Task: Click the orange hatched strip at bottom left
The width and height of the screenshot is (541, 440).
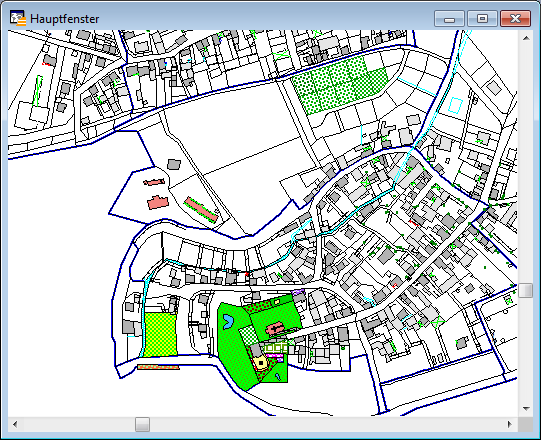Action: 158,367
